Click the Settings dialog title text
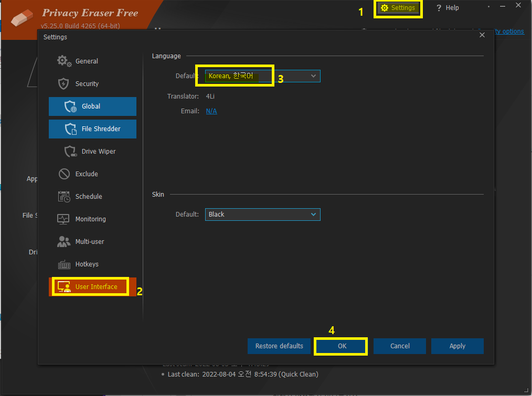Image resolution: width=532 pixels, height=396 pixels. click(55, 37)
